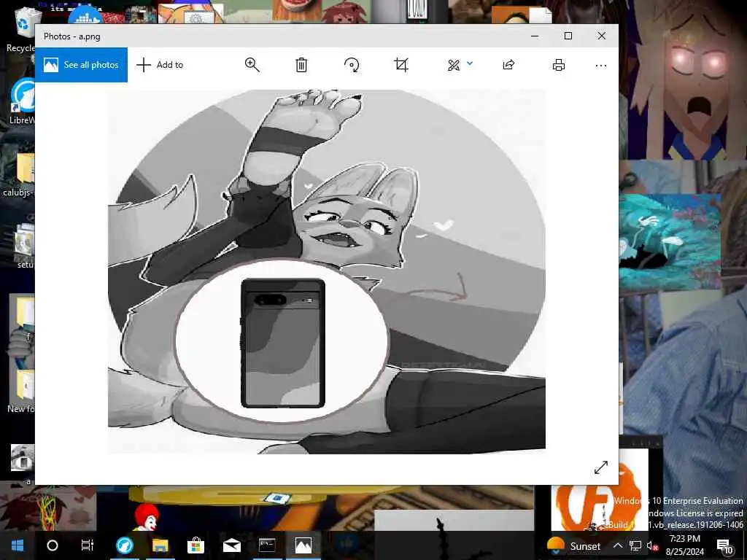Open the Crop tool
The width and height of the screenshot is (747, 560).
(401, 65)
